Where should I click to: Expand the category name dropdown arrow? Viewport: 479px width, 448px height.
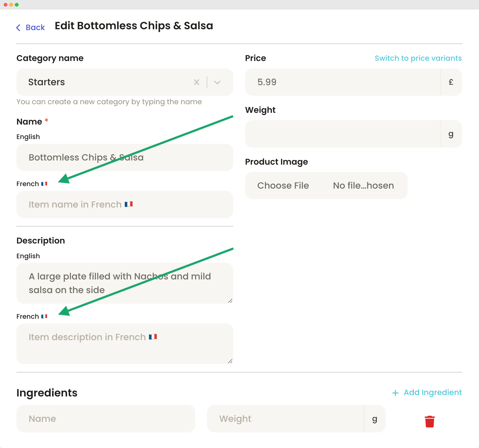[217, 82]
